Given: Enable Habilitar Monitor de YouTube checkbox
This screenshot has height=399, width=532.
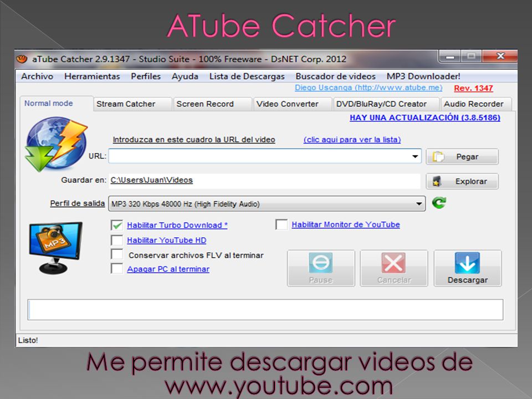Looking at the screenshot, I should pos(282,224).
